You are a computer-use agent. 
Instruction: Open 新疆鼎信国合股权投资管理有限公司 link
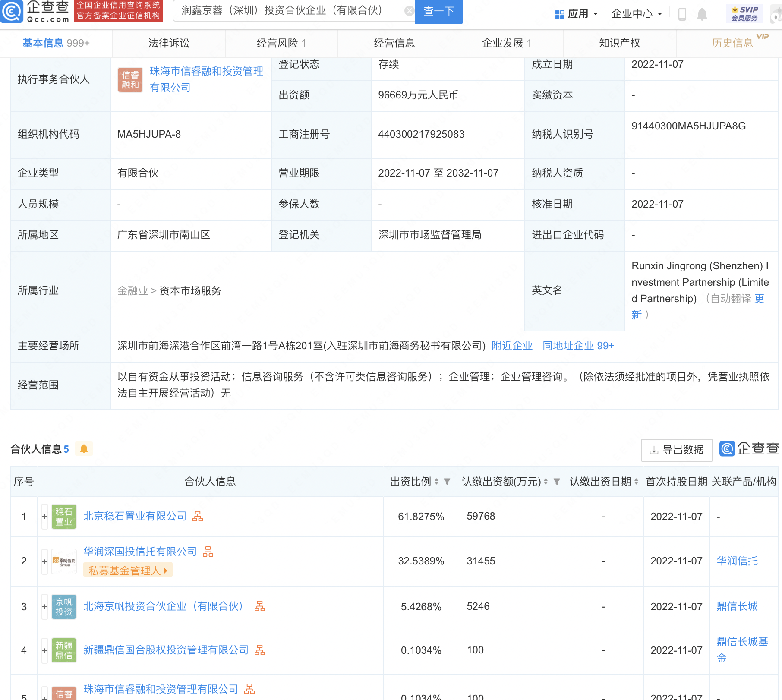[166, 650]
